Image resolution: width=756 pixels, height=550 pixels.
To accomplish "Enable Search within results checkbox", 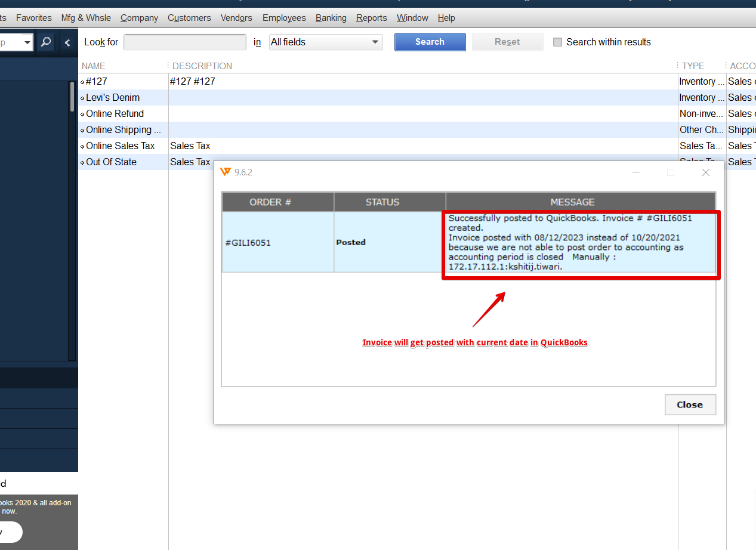I will [x=558, y=42].
